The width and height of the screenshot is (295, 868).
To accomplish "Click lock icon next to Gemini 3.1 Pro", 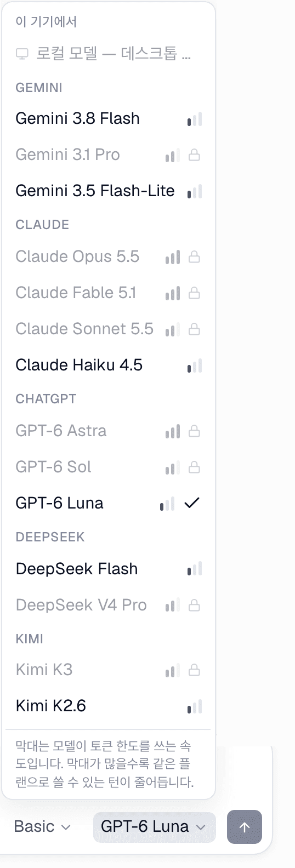I will click(x=194, y=155).
